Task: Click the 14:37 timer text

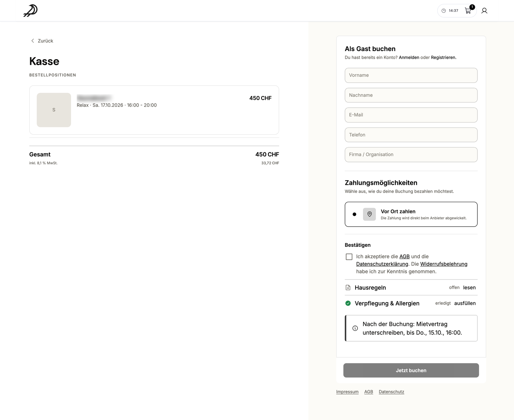Action: click(453, 11)
